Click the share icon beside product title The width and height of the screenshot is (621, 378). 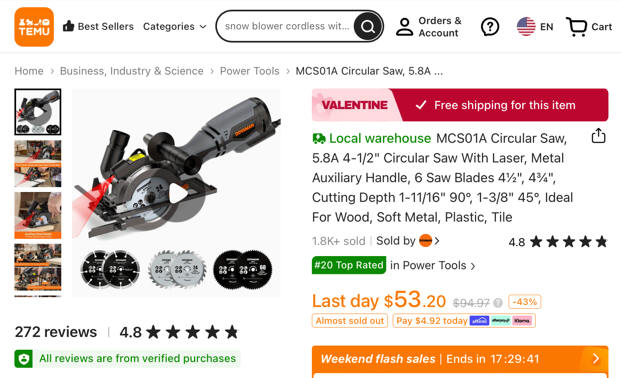[598, 136]
